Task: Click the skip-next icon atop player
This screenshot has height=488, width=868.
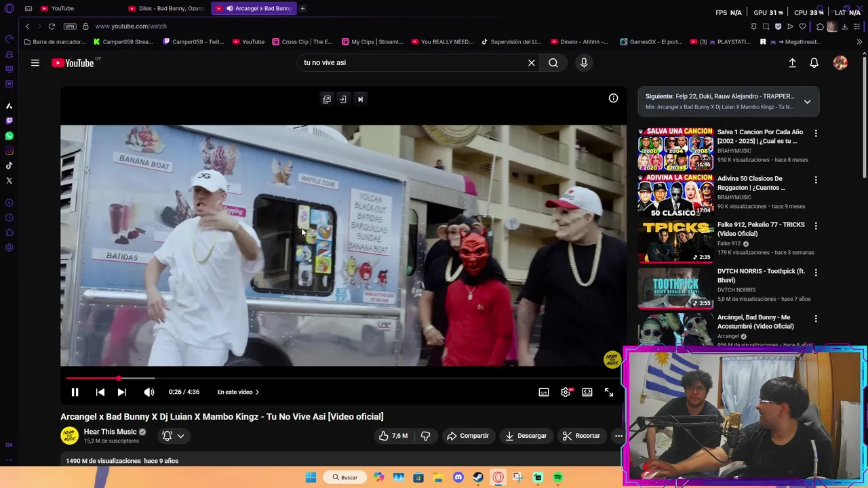Action: click(x=360, y=99)
